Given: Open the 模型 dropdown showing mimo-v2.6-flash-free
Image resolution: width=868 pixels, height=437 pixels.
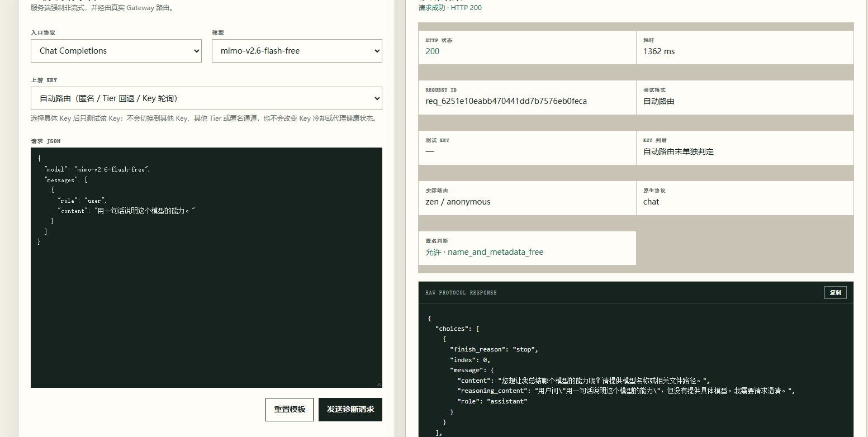Looking at the screenshot, I should tap(297, 51).
